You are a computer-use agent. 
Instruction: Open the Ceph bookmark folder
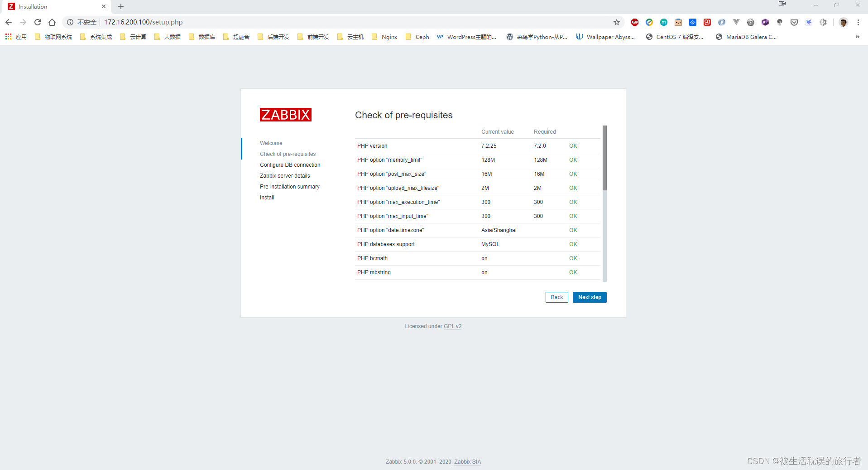pos(417,37)
